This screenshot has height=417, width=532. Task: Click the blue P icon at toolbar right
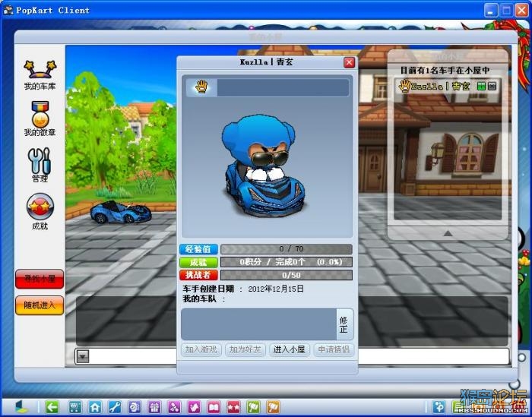tap(439, 406)
